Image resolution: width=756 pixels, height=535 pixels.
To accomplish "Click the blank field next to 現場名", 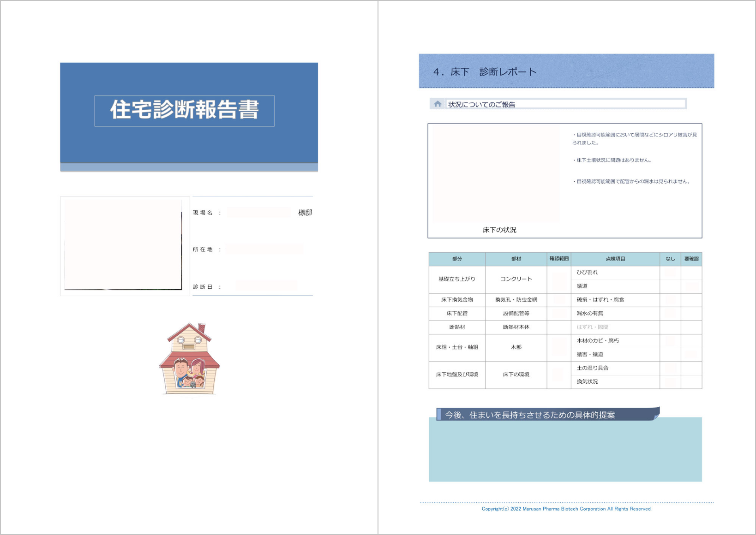I will pos(259,213).
